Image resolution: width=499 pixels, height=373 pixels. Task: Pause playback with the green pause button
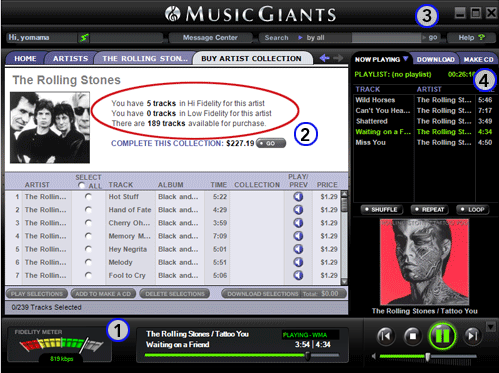coord(442,336)
